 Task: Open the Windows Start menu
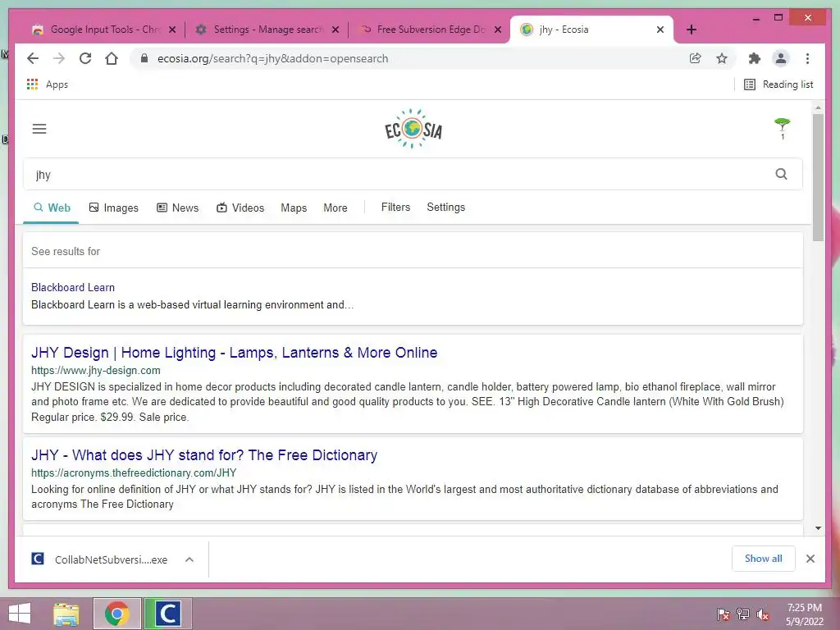point(20,614)
